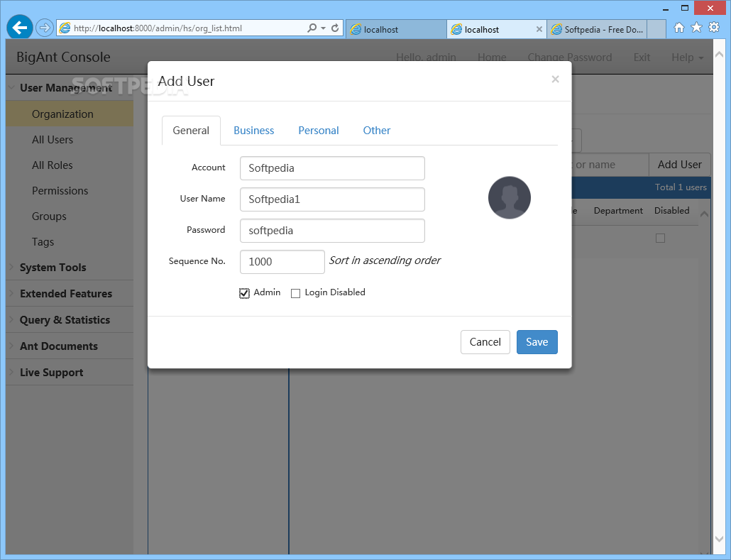
Task: Click the BigAnt Console title
Action: 63,57
